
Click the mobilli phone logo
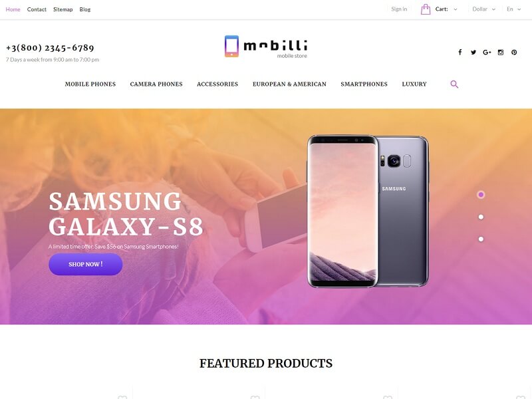(265, 47)
